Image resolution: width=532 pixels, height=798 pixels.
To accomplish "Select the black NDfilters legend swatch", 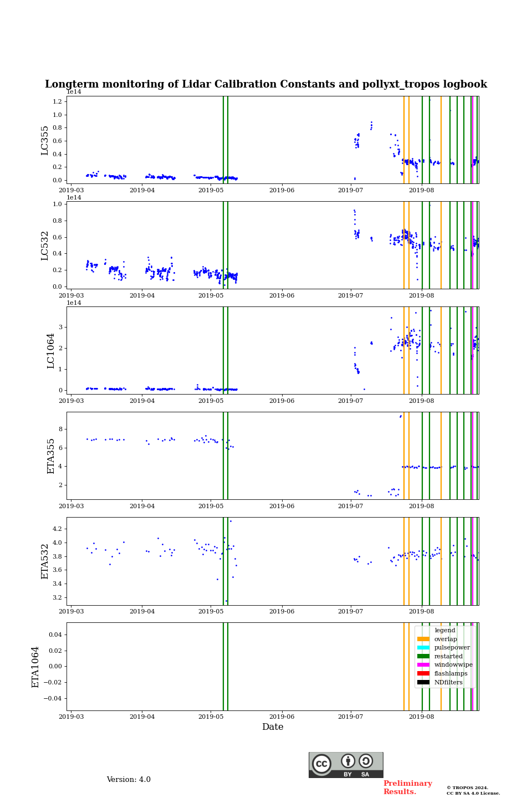I will pyautogui.click(x=423, y=682).
